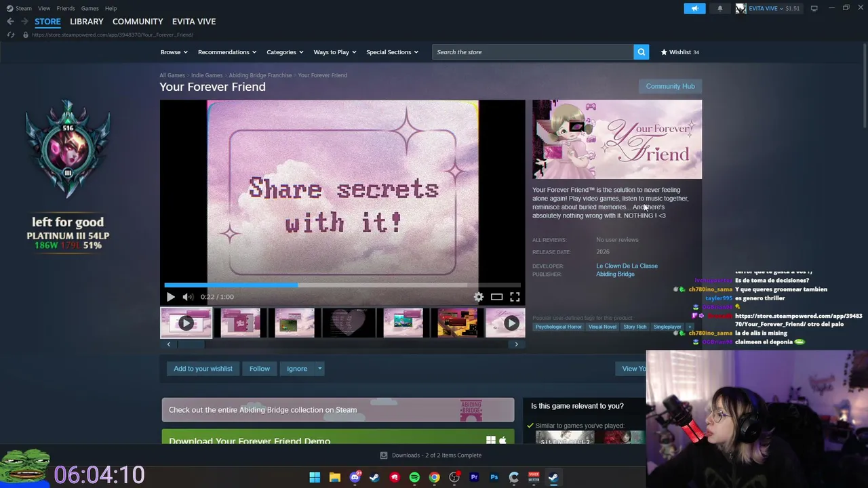Open the Friends menu

(x=66, y=8)
